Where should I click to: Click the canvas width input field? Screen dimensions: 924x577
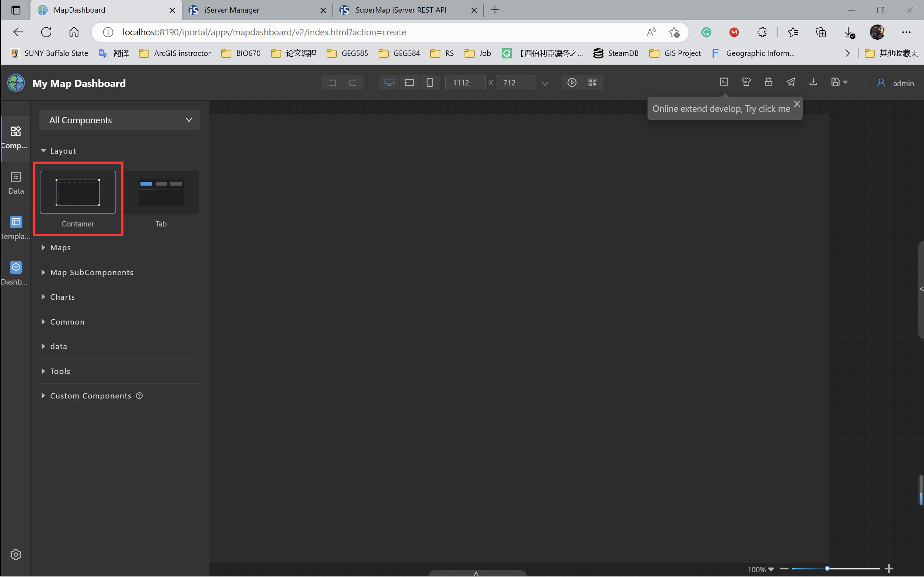[465, 83]
